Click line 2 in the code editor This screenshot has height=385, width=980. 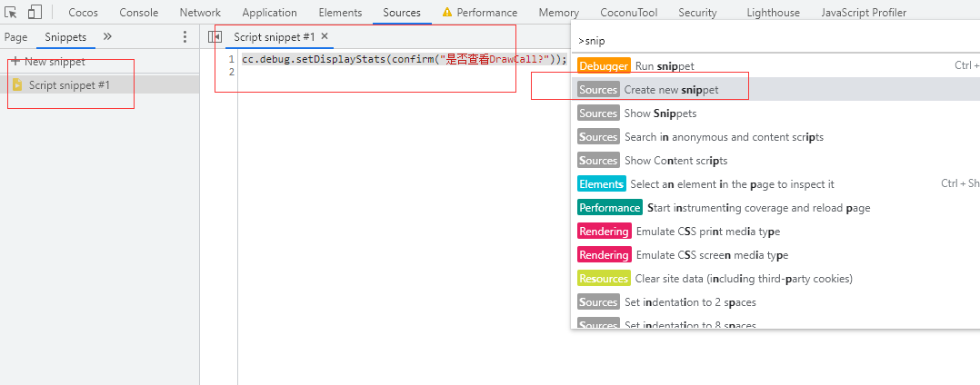pos(364,73)
